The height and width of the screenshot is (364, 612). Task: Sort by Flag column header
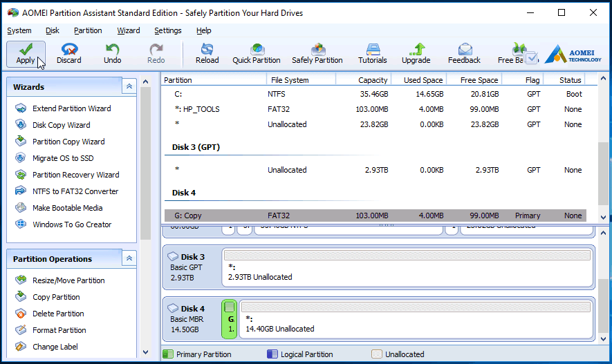coord(523,80)
